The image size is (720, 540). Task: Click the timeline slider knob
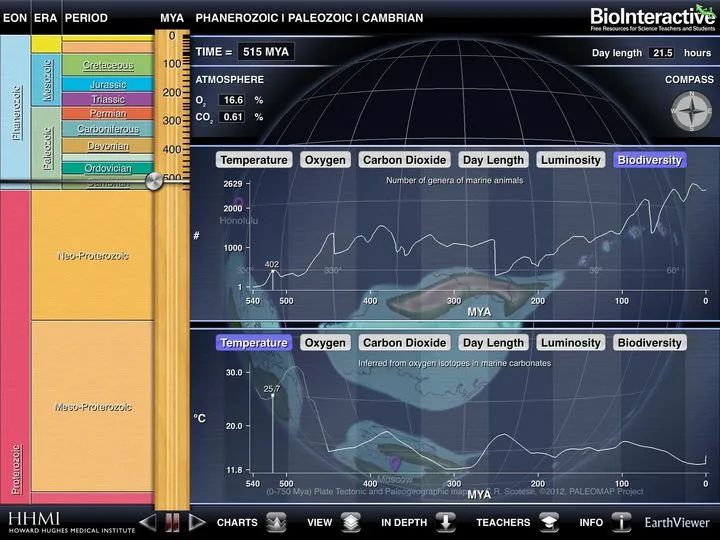click(x=154, y=182)
